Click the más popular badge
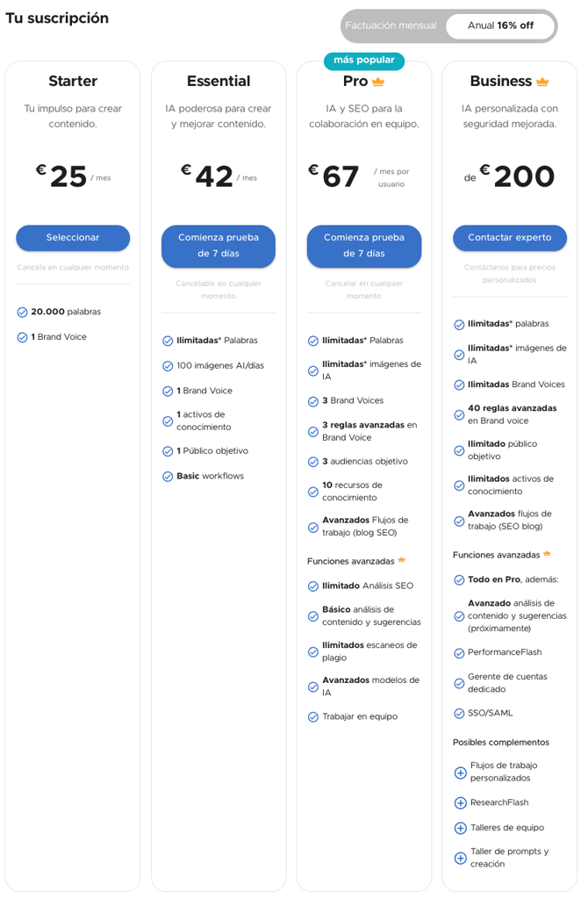Image resolution: width=588 pixels, height=899 pixels. click(364, 61)
